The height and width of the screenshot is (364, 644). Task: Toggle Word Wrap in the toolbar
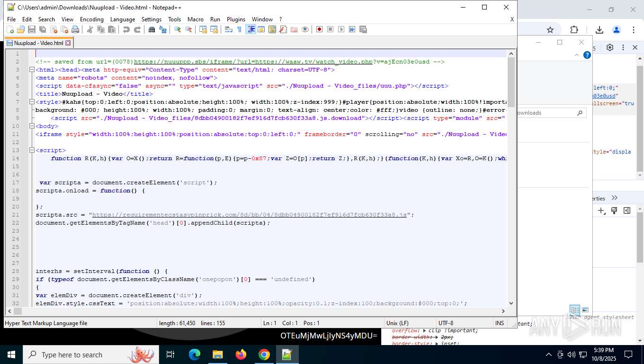tap(229, 29)
